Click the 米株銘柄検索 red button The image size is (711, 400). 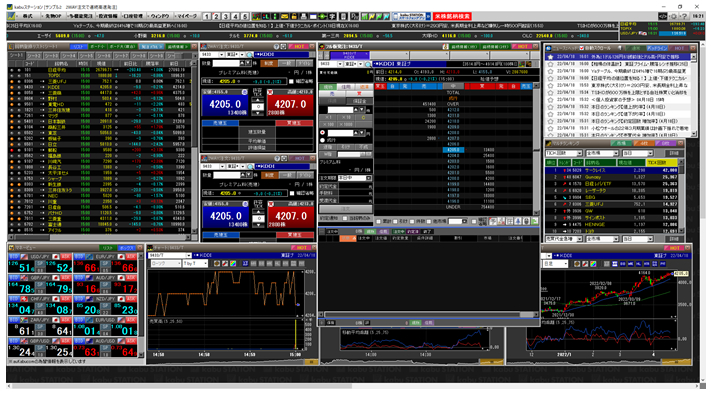click(x=453, y=16)
